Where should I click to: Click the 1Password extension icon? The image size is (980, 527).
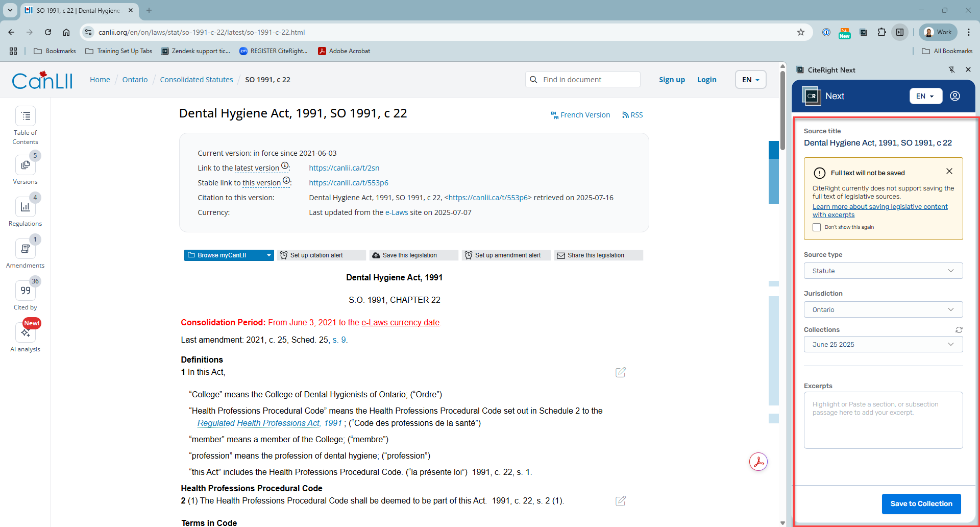826,32
